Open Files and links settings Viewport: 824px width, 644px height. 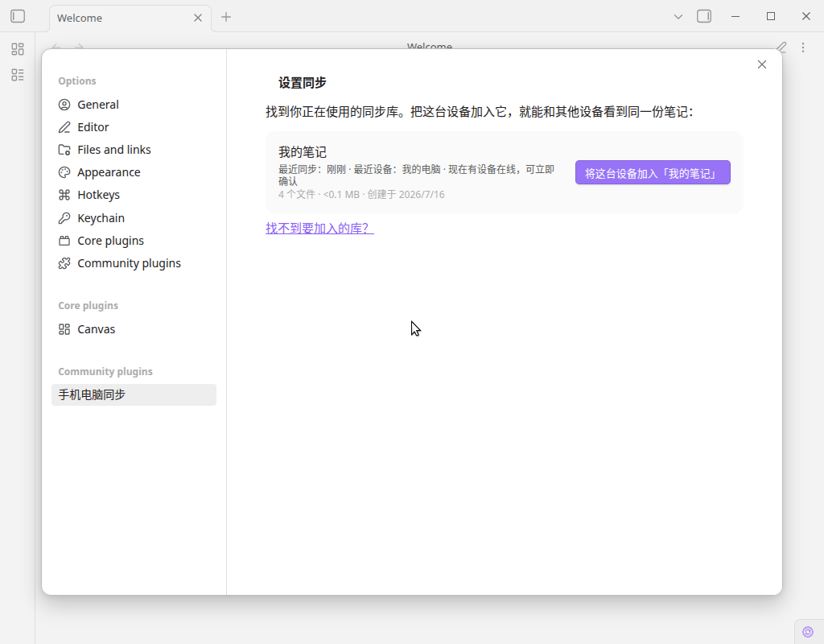(134, 150)
